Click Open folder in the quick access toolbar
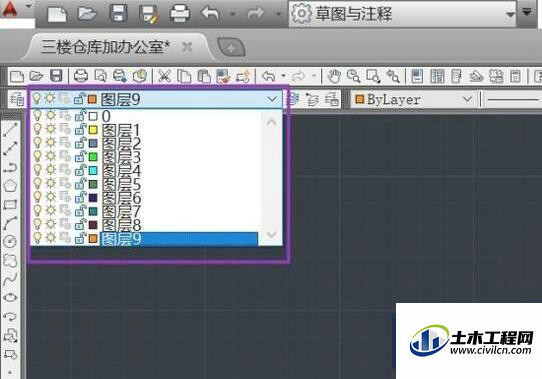542x379 pixels. [x=87, y=14]
